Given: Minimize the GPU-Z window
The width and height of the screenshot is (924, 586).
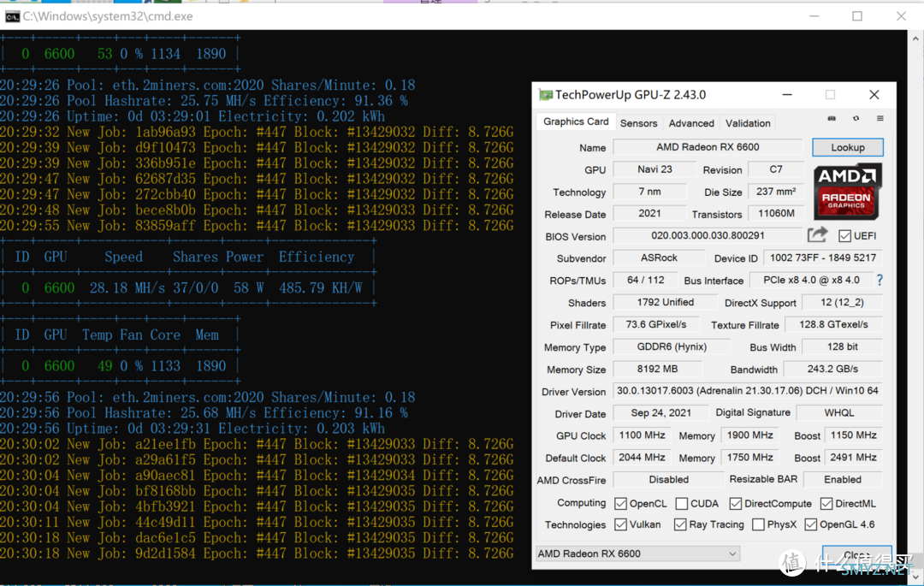Looking at the screenshot, I should [x=787, y=95].
